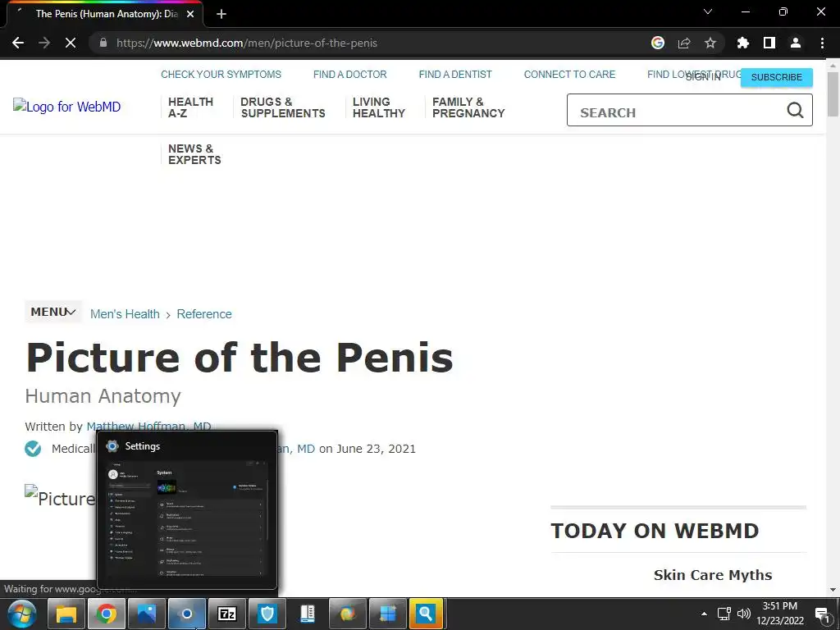Open the Windows Start button

coord(22,614)
